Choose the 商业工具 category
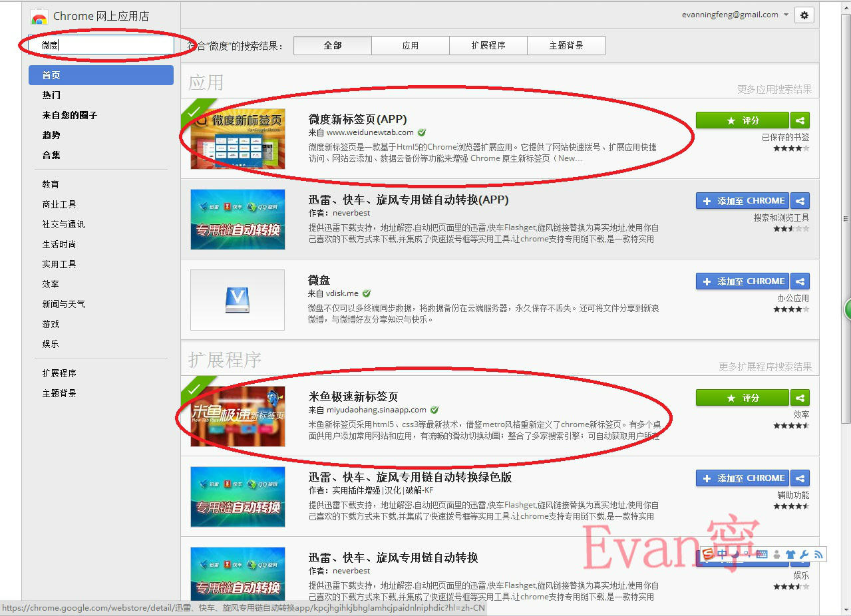This screenshot has height=616, width=851. [x=59, y=204]
